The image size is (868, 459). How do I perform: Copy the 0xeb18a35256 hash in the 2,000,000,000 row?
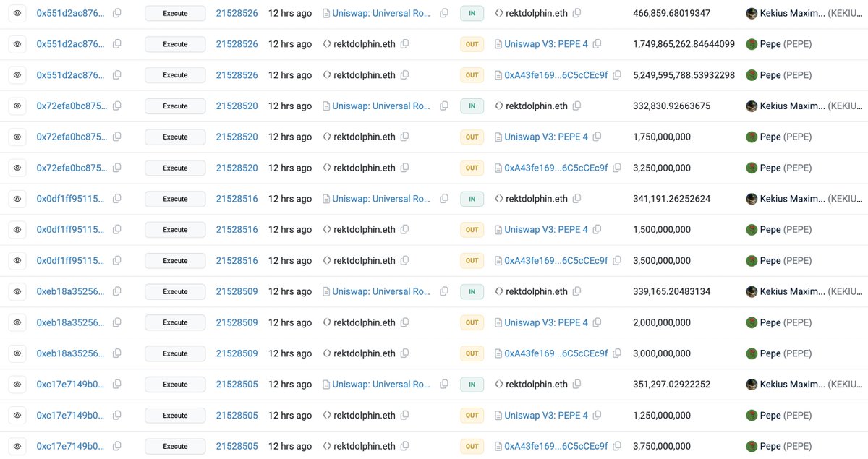(x=117, y=322)
